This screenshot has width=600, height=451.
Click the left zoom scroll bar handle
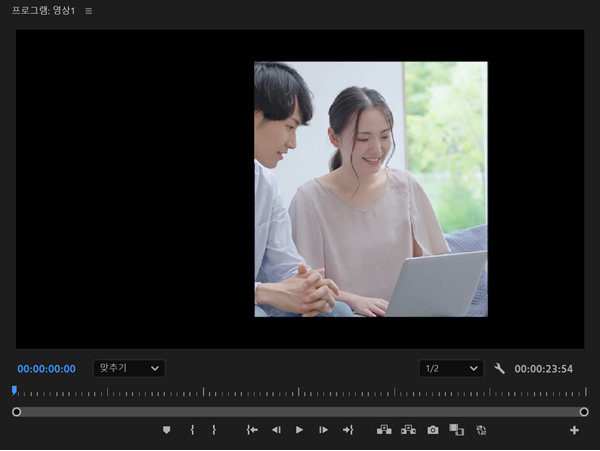(16, 412)
